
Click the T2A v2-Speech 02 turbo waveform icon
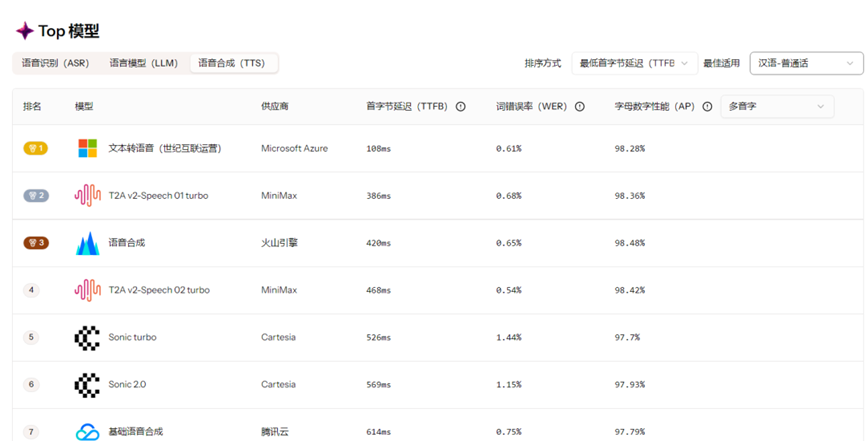click(x=88, y=290)
